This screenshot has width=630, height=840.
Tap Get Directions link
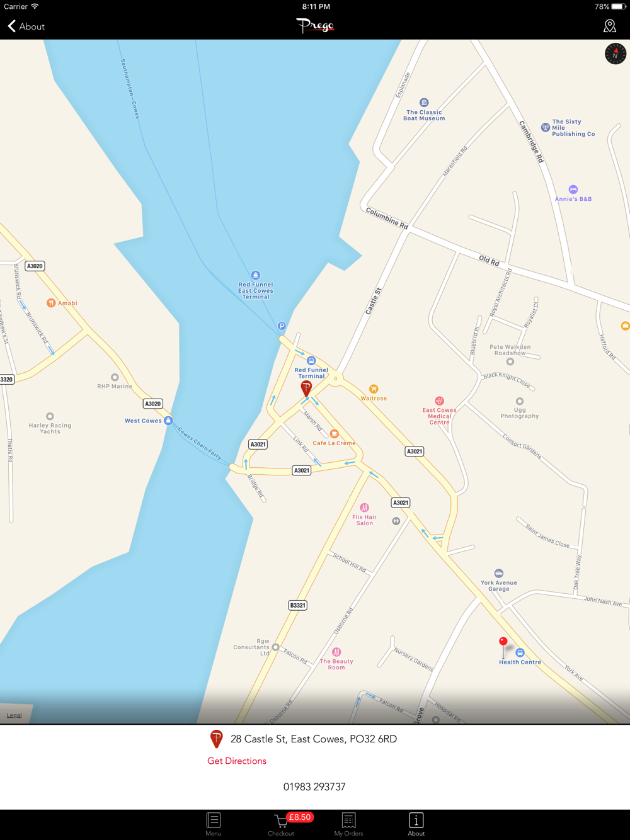coord(237,761)
